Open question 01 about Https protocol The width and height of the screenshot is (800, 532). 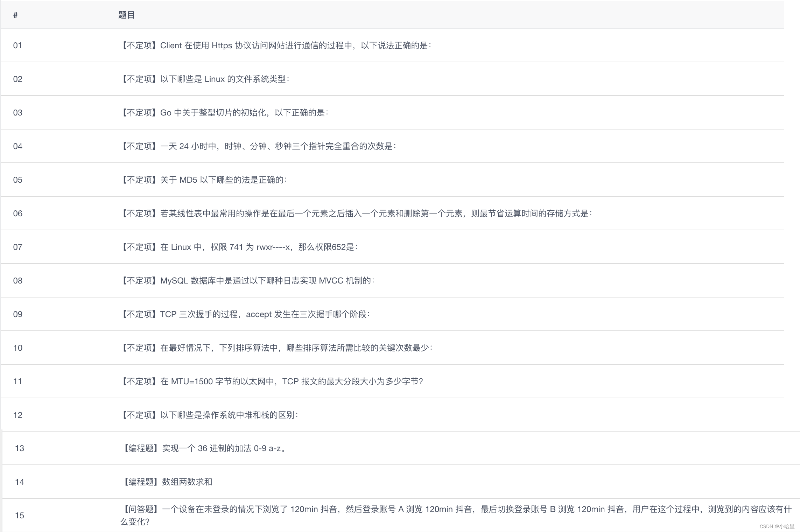276,45
